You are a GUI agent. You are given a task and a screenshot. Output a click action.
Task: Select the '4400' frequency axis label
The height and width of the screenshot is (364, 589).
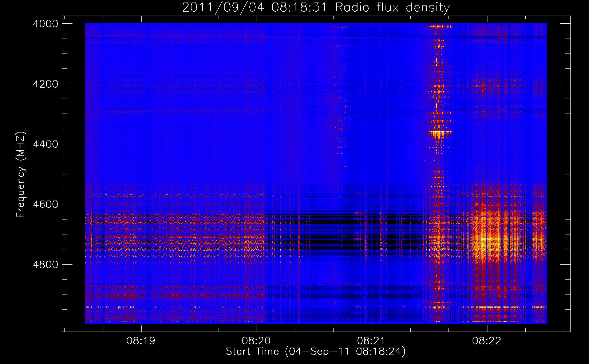(x=46, y=144)
